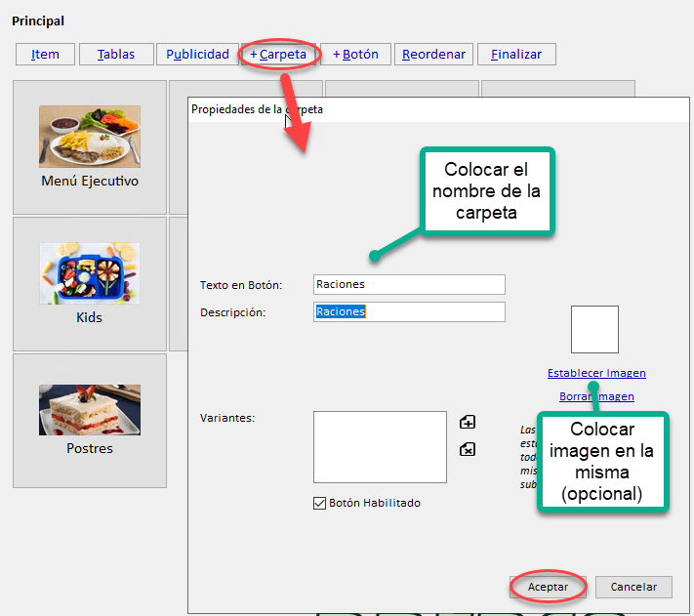Toggle the Botón Habilitado checkbox

tap(319, 503)
